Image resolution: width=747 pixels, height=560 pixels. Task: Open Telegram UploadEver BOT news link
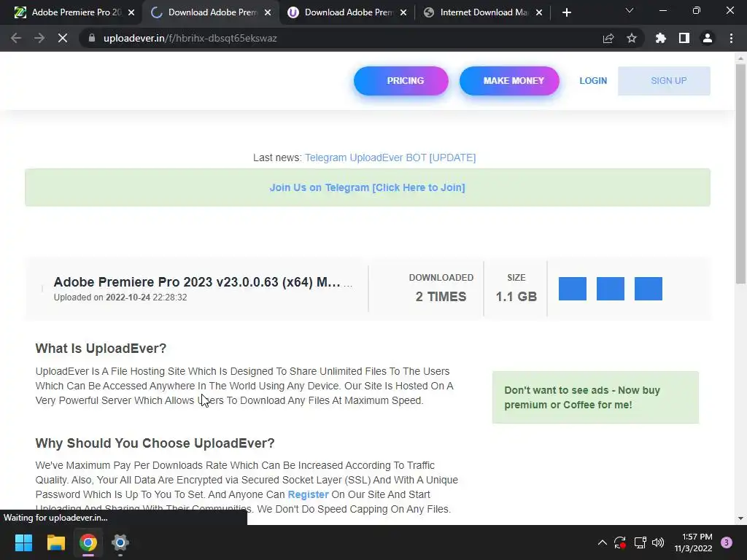(x=390, y=157)
